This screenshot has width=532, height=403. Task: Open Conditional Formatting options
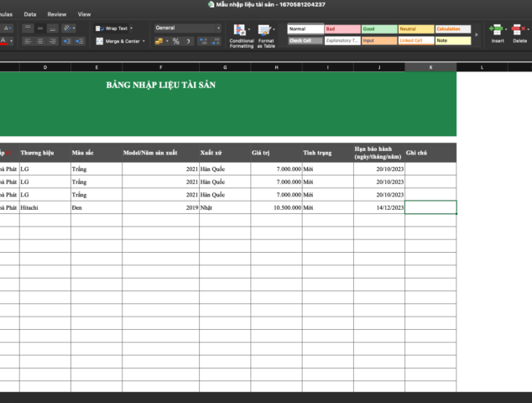pyautogui.click(x=241, y=34)
